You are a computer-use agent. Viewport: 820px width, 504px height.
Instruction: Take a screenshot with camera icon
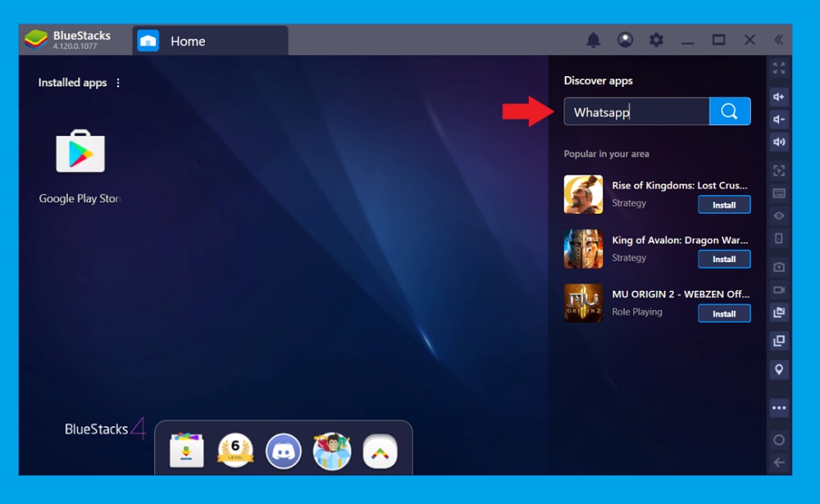click(x=779, y=267)
